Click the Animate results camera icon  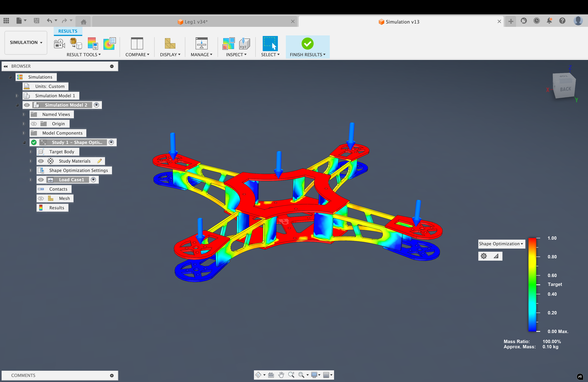pos(59,44)
